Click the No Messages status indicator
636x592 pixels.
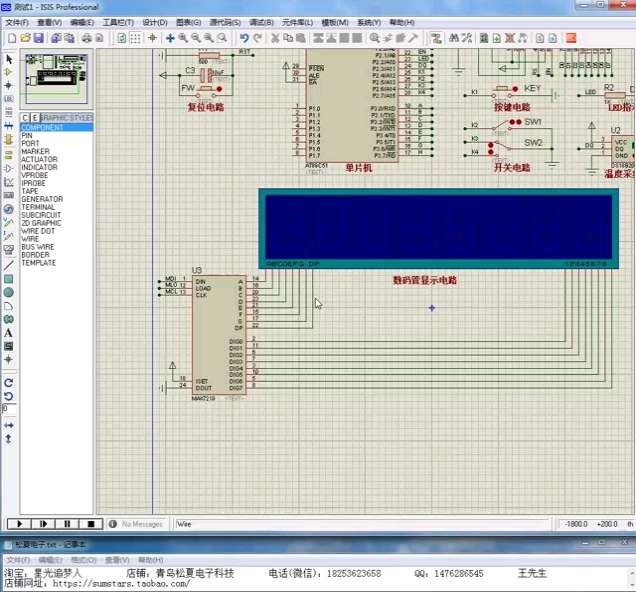tap(136, 524)
